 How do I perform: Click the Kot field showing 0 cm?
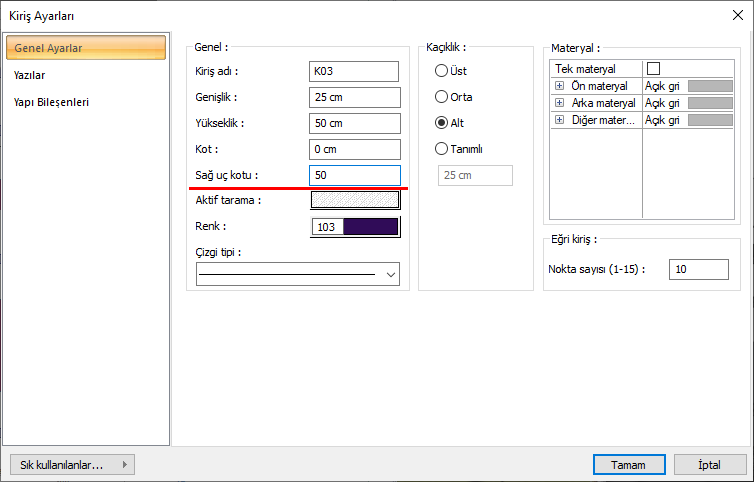pos(355,149)
